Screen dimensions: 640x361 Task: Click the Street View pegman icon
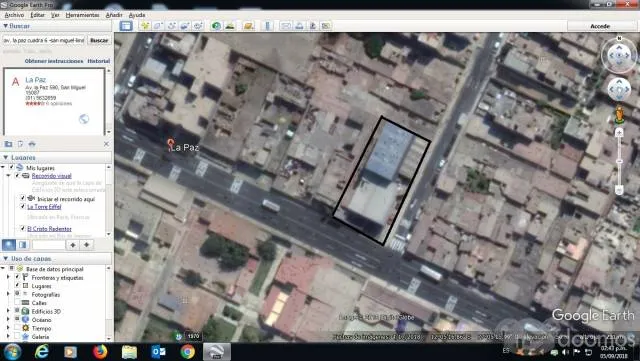619,115
